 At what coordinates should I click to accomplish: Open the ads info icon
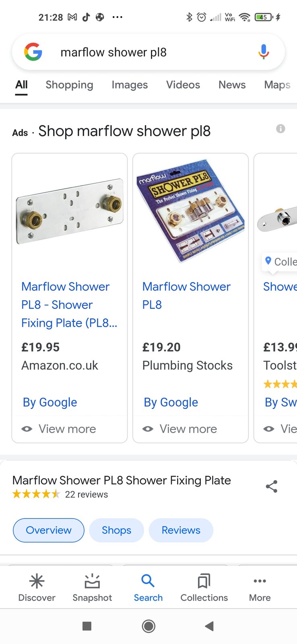coord(280,129)
